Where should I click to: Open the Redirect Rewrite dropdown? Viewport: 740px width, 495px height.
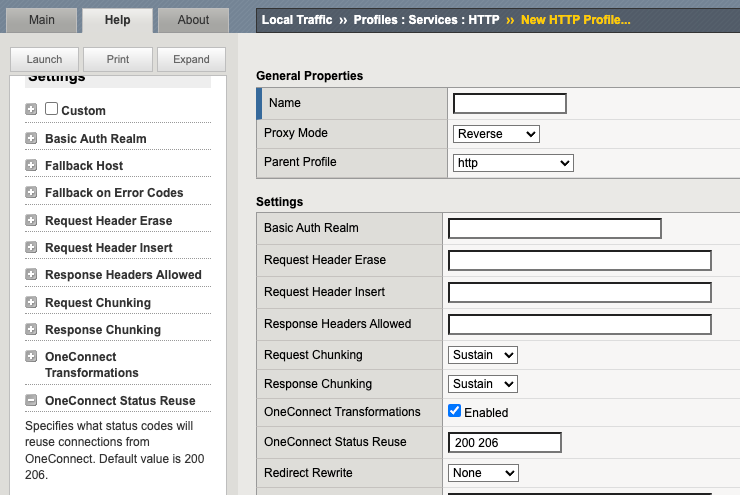483,473
